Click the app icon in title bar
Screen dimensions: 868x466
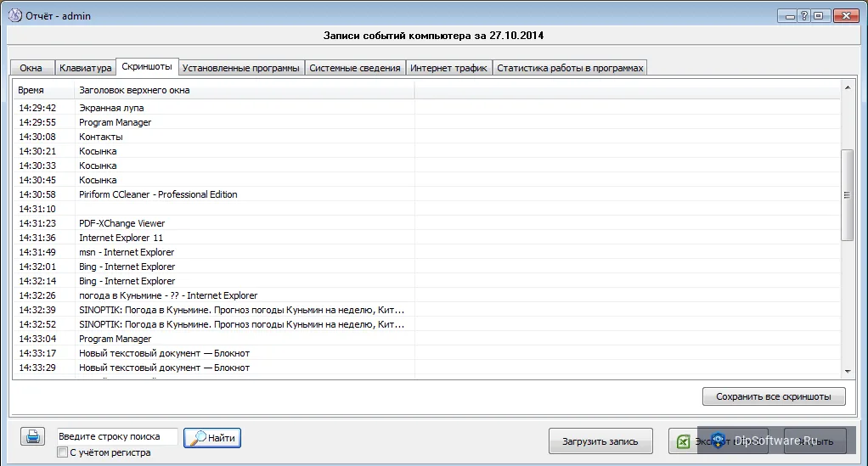click(15, 15)
